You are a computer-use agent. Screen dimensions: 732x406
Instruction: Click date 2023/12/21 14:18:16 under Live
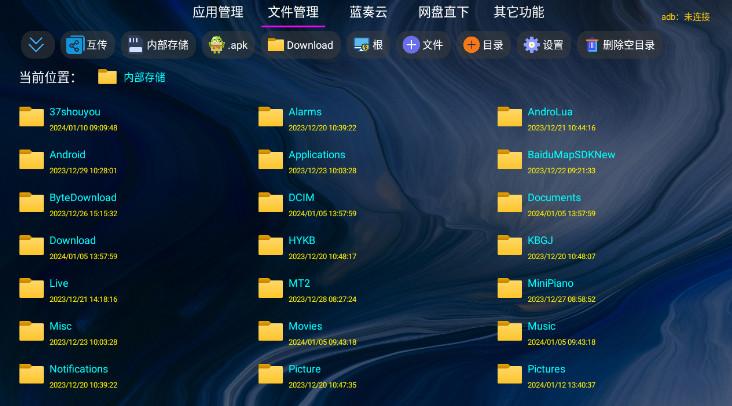pos(84,300)
